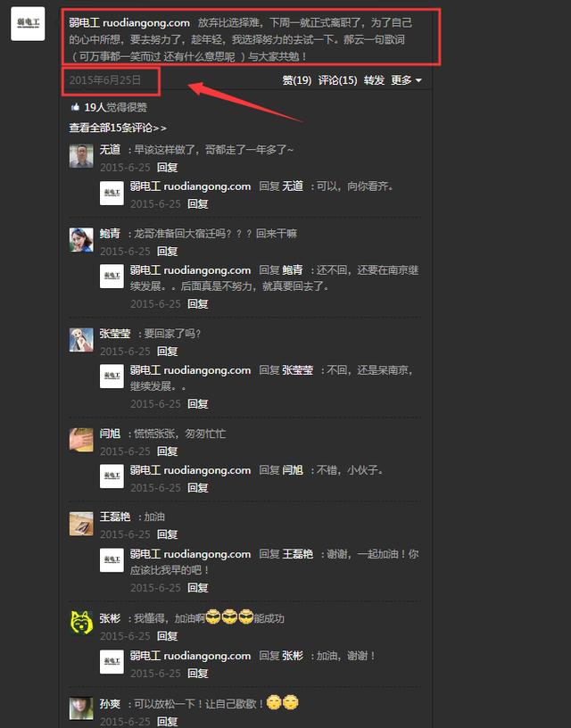Reply to 无道's comment with 回复

coord(167,168)
